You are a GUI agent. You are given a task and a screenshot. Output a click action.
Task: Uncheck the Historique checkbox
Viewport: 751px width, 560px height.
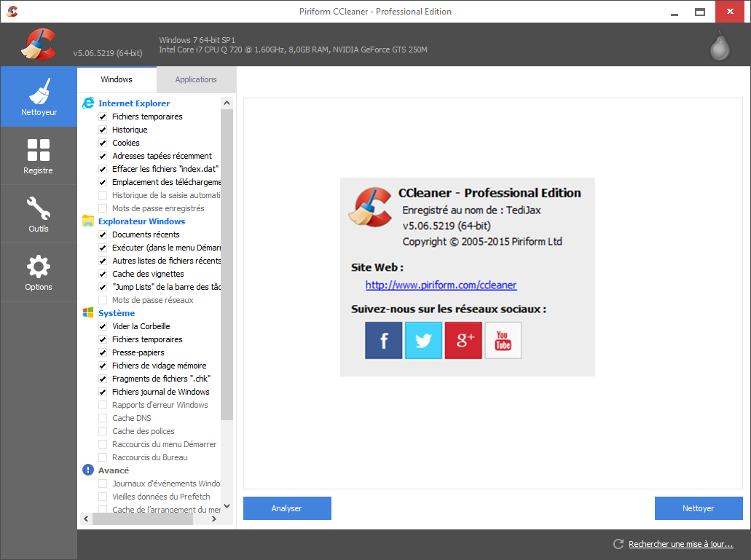pos(103,130)
